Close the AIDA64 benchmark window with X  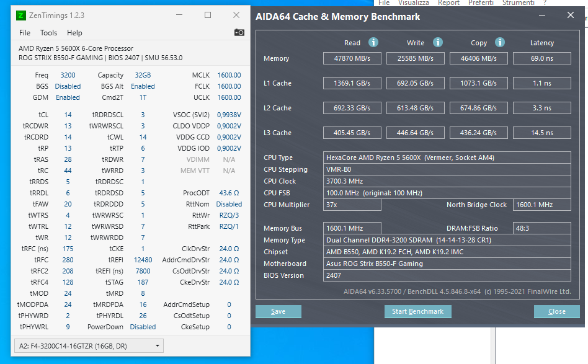tap(571, 15)
